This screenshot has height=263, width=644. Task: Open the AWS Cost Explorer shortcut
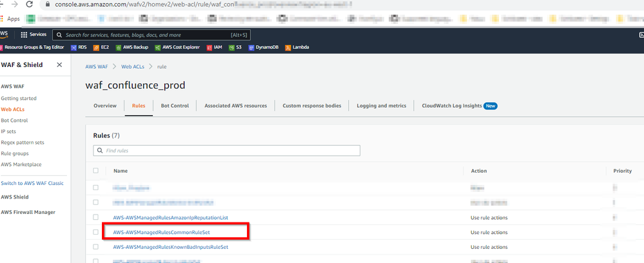coord(177,48)
